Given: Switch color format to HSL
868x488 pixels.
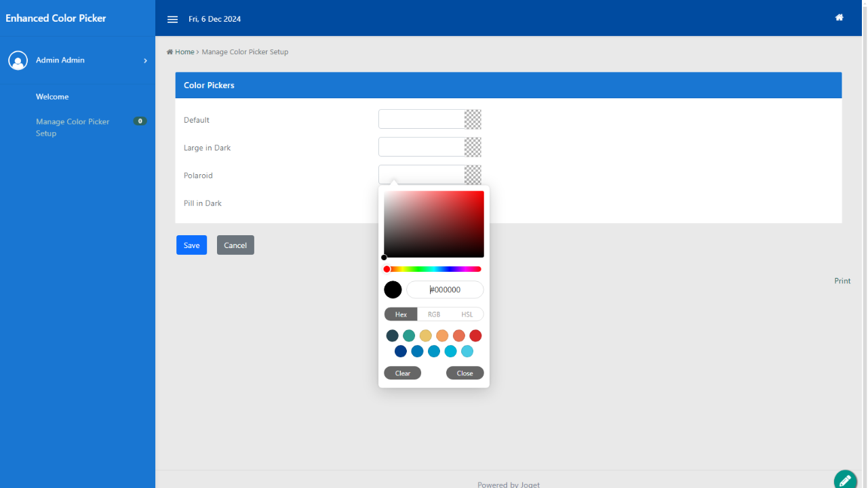Looking at the screenshot, I should (467, 314).
